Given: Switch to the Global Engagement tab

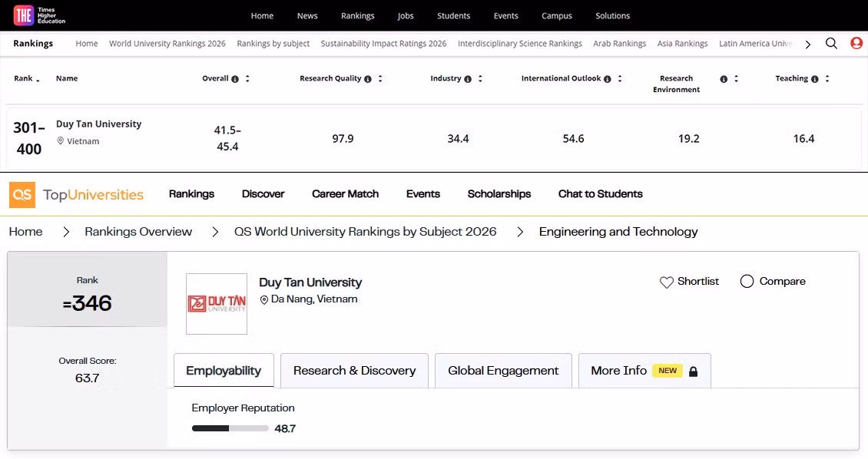Looking at the screenshot, I should tap(503, 371).
